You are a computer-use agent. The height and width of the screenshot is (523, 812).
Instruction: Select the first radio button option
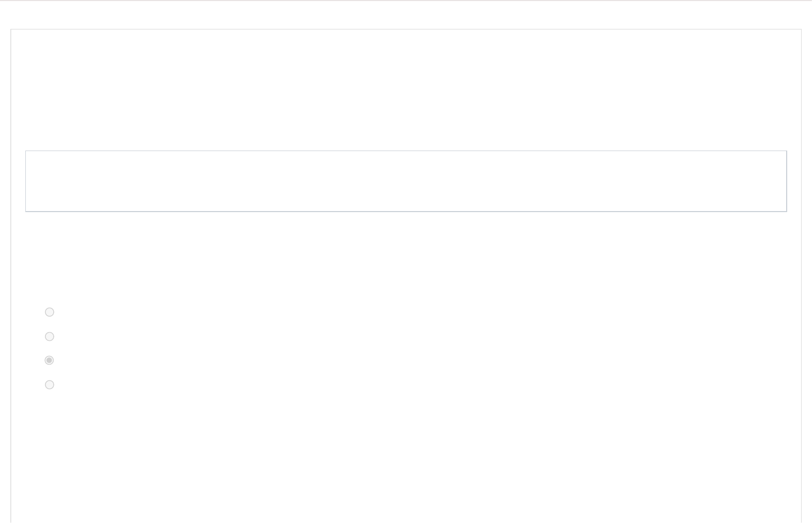50,312
